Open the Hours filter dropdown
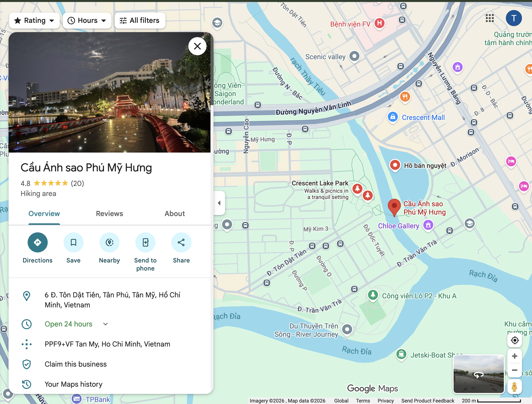Screen dimensions: 532x404 (x=87, y=20)
